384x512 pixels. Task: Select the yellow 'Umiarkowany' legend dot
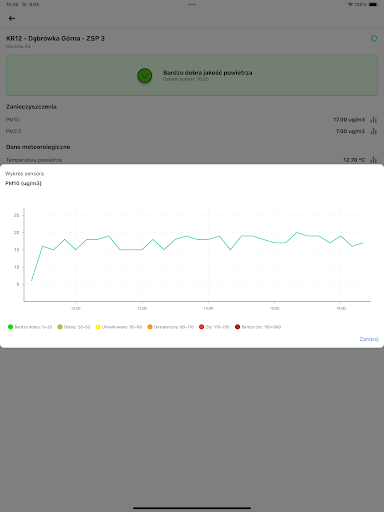point(98,327)
